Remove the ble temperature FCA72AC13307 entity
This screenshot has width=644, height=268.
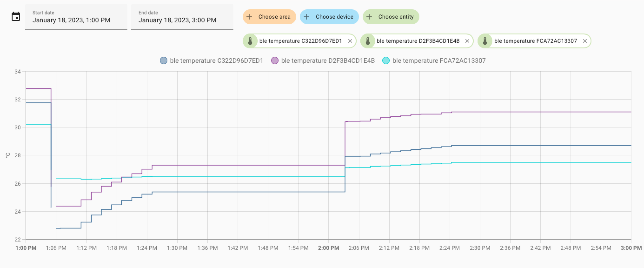(x=585, y=41)
